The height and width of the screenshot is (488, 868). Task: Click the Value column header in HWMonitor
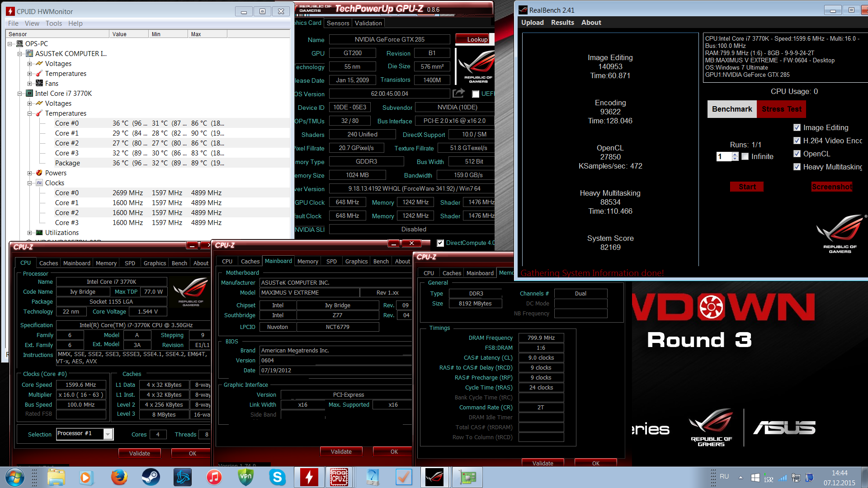[128, 34]
